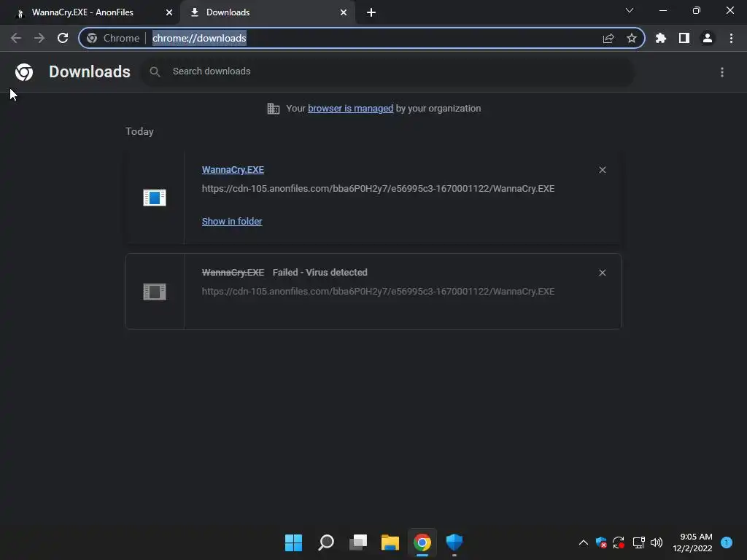
Task: Click the Windows Security tray icon with red X
Action: pos(601,542)
